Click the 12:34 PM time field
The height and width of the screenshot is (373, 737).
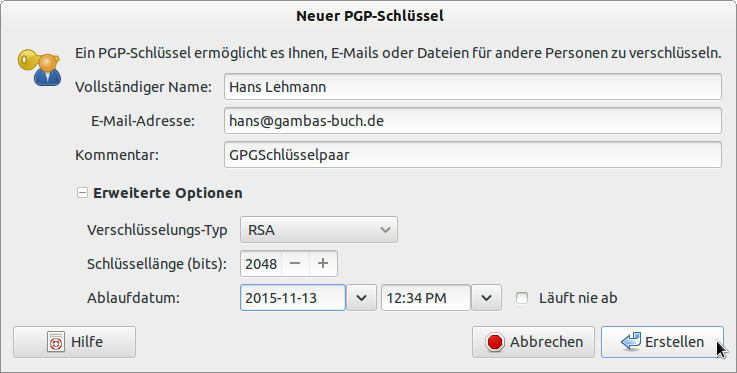coord(426,297)
